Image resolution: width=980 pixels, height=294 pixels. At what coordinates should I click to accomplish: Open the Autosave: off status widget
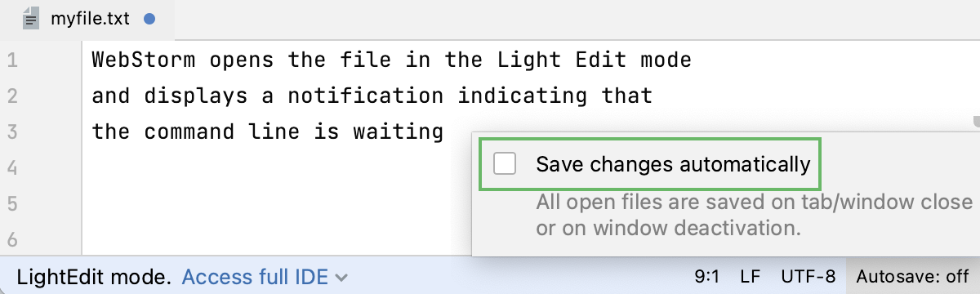[913, 277]
